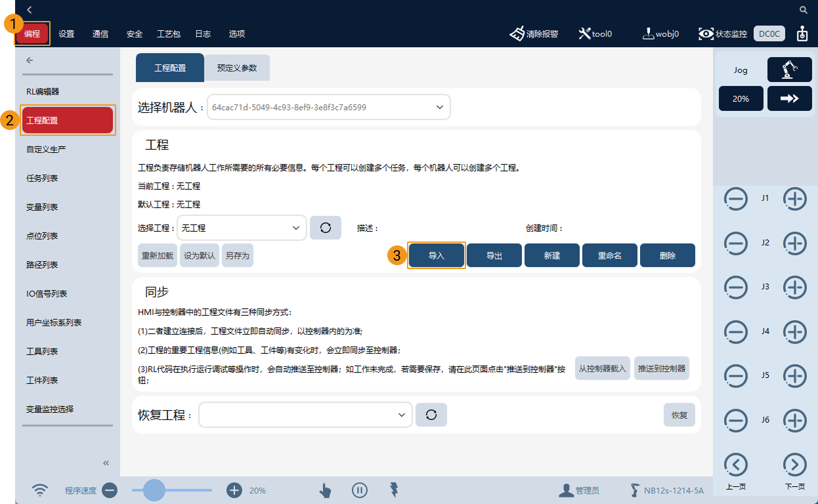Toggle the manual mode hand icon
The height and width of the screenshot is (504, 818).
pos(325,490)
